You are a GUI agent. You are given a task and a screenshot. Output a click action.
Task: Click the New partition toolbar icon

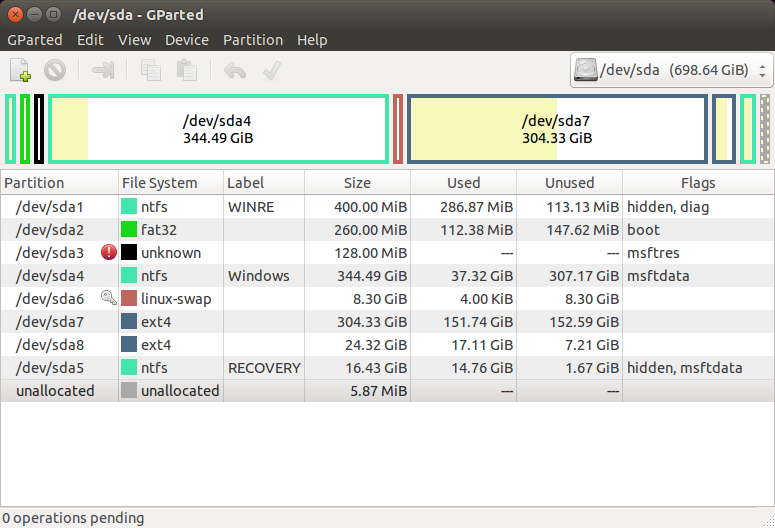[x=20, y=70]
